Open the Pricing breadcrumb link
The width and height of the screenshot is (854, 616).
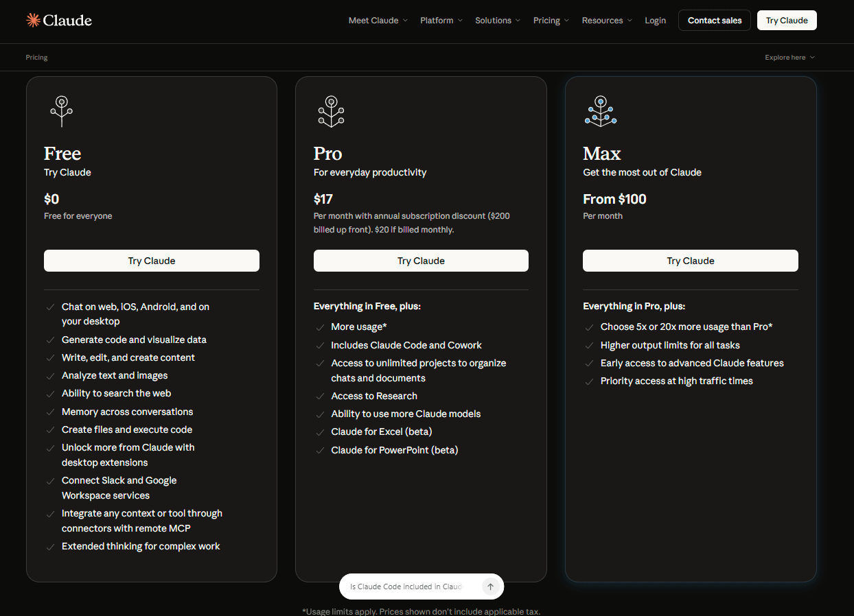[36, 57]
